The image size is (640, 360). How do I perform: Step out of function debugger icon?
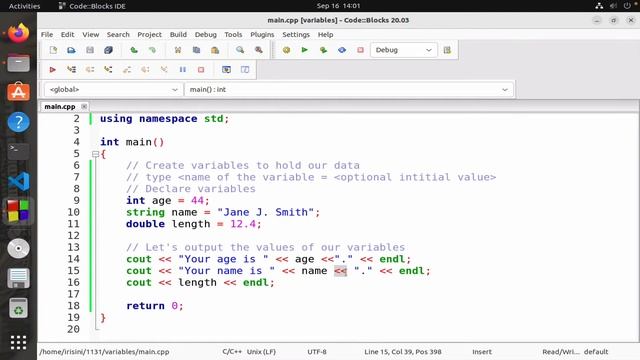click(x=127, y=69)
